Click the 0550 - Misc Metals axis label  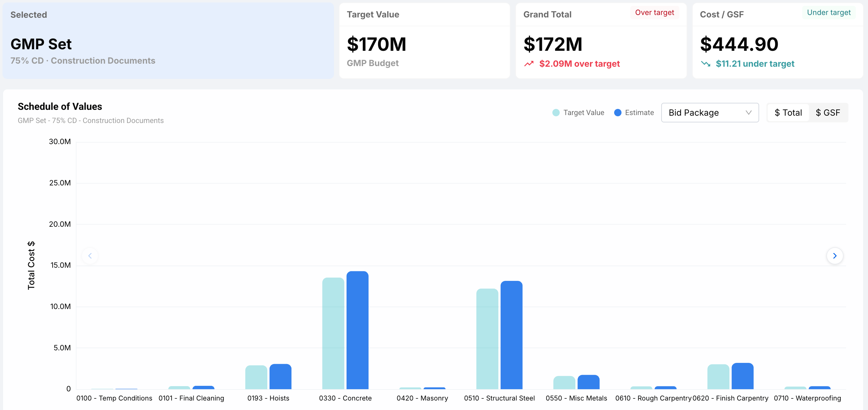(576, 398)
